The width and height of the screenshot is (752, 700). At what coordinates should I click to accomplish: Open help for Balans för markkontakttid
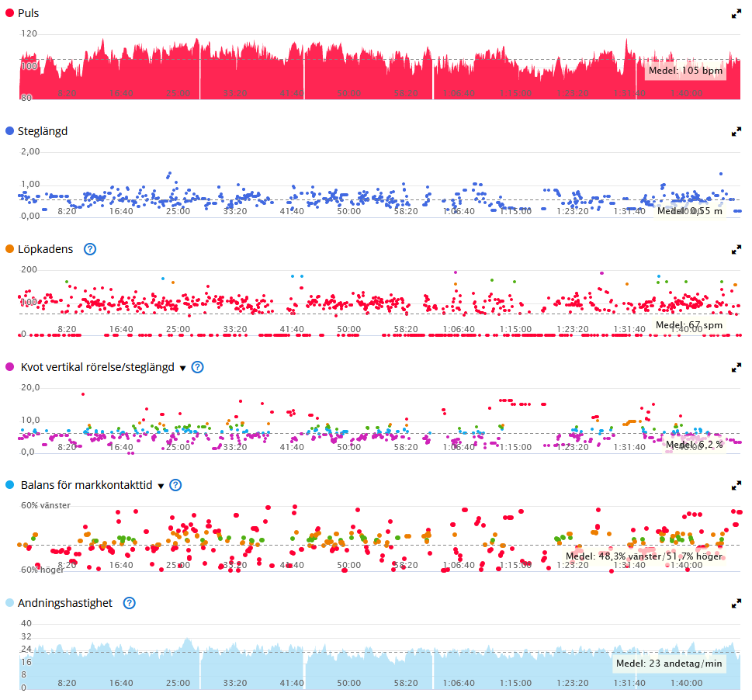175,485
